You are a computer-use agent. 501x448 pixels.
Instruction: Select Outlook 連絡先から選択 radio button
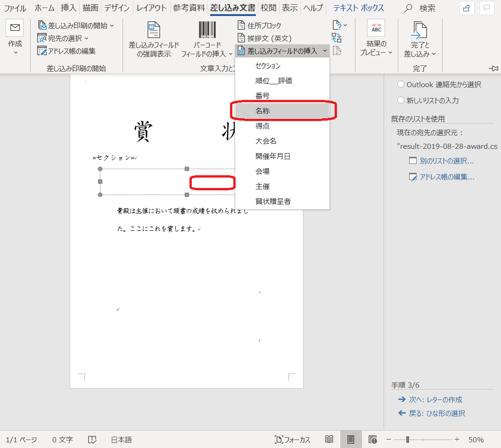pos(401,84)
